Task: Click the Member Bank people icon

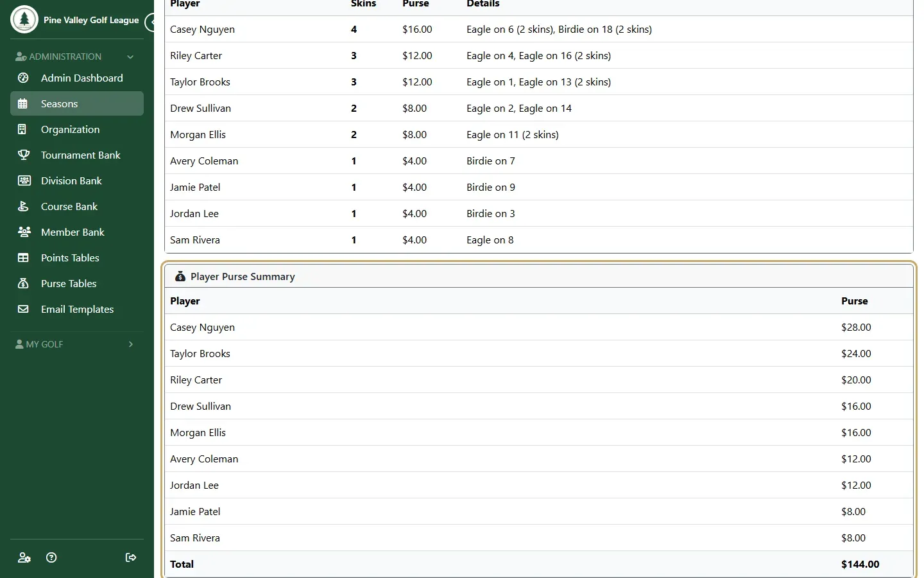Action: [24, 232]
